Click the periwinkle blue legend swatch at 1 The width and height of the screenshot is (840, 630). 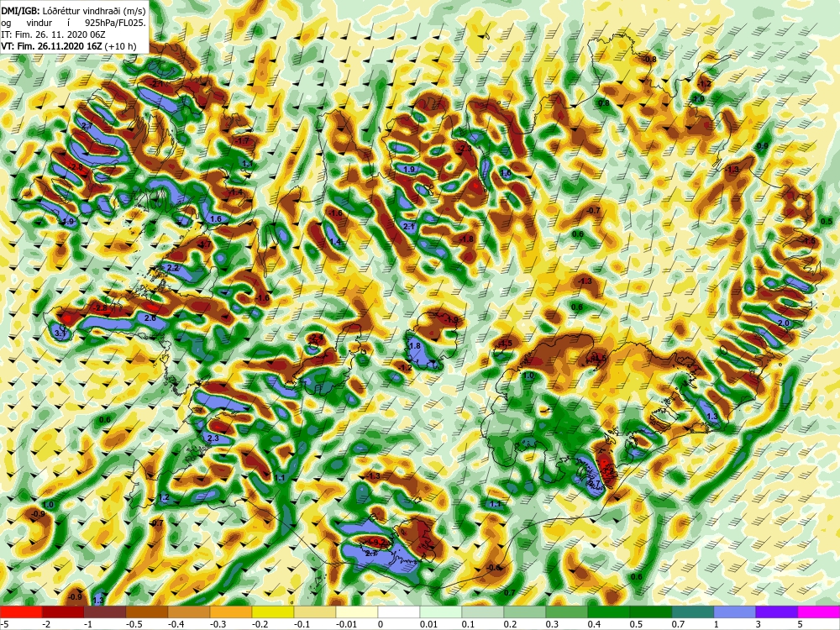(735, 612)
